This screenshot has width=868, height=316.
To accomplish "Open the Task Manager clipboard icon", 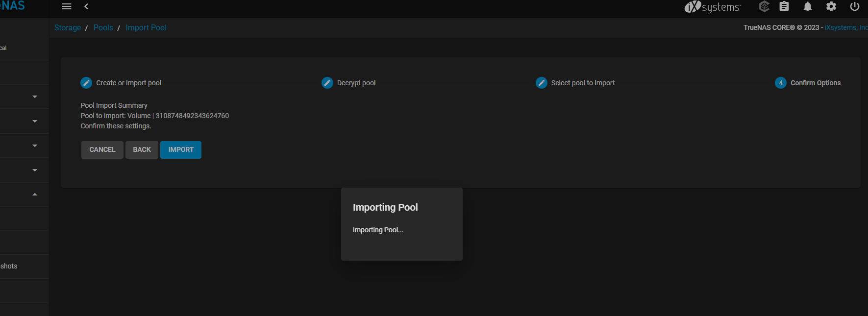I will tap(784, 6).
